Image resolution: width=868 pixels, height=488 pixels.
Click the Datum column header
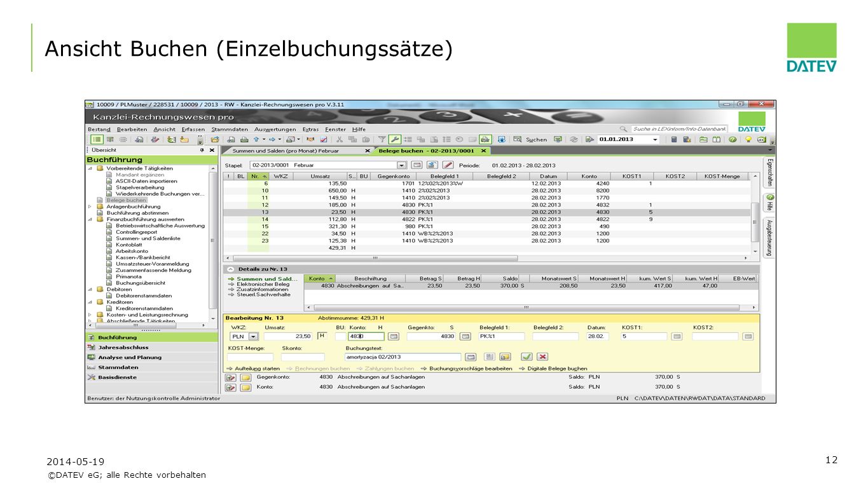(548, 176)
